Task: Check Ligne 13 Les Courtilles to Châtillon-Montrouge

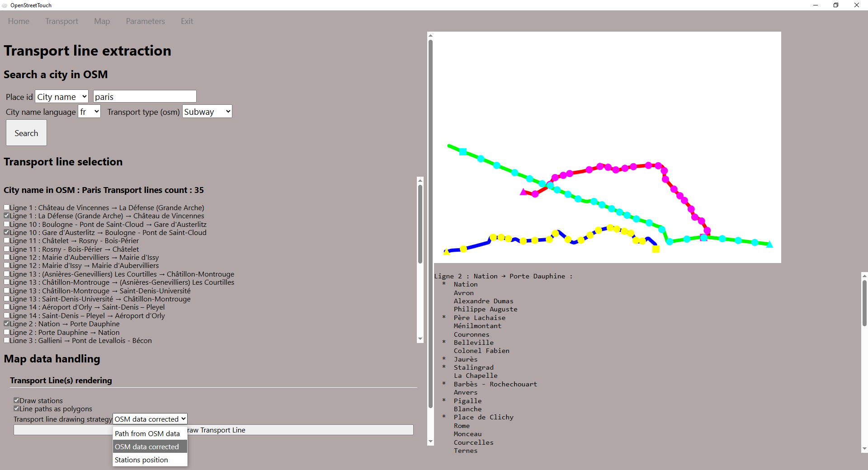Action: tap(7, 274)
